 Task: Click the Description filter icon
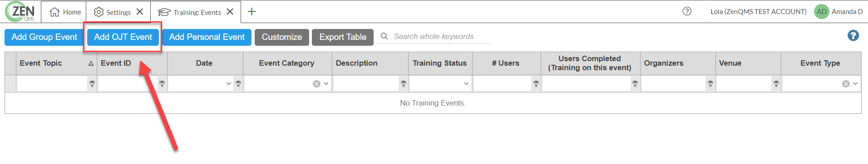(403, 84)
